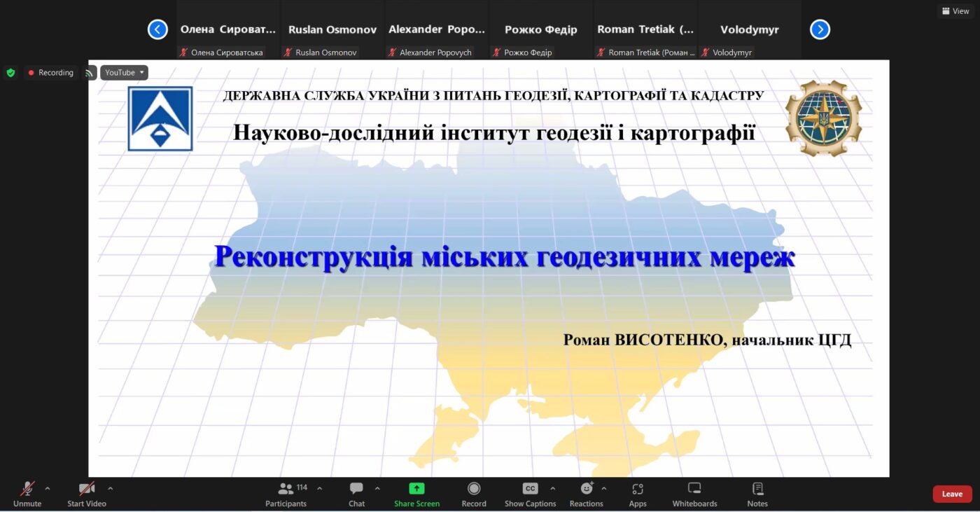Click the green Share Screen button
This screenshot has height=512, width=980.
[x=416, y=494]
